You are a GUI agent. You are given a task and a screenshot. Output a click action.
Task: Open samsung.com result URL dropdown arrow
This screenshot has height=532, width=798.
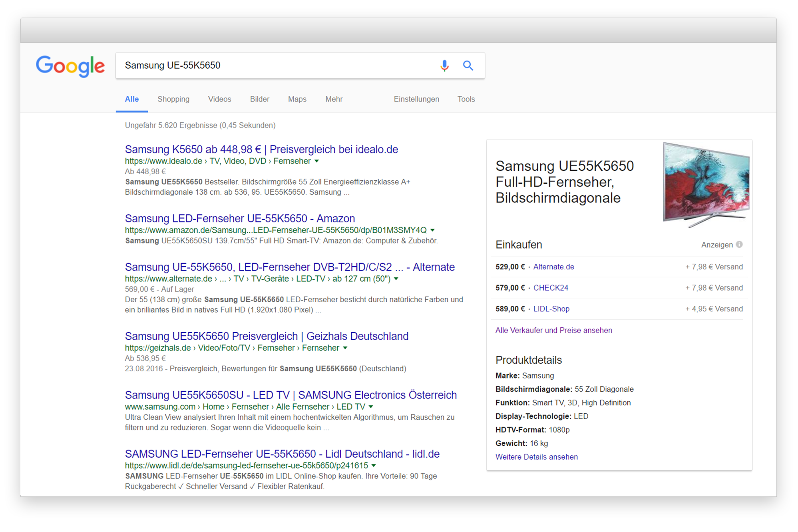(371, 407)
